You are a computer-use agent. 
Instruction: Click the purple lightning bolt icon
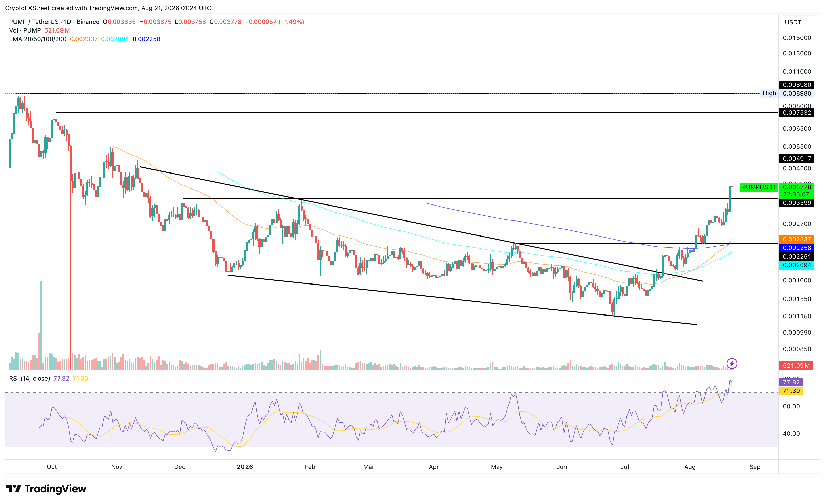click(732, 363)
